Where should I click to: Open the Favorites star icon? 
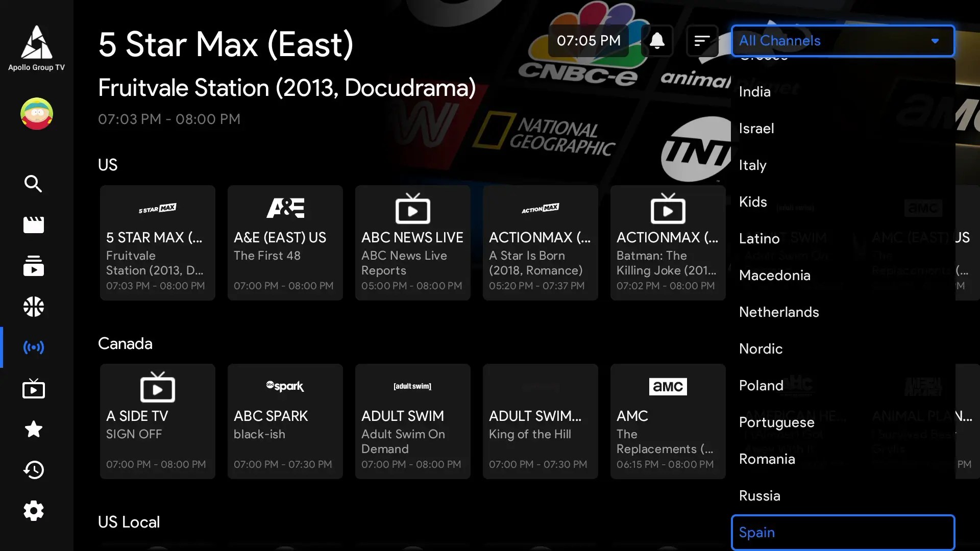[x=34, y=429]
